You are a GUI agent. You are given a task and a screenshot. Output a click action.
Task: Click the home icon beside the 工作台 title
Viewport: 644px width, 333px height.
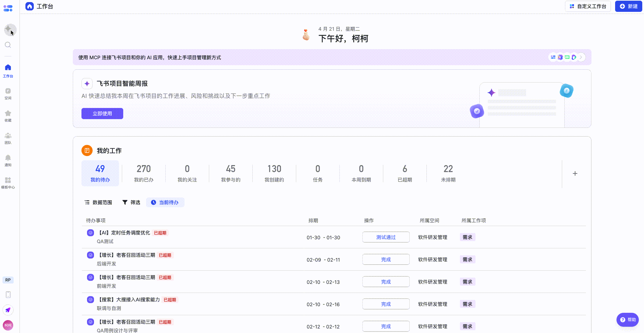30,6
